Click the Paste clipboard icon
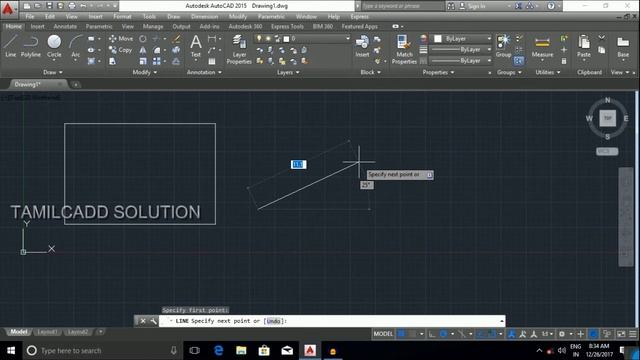 tap(584, 46)
